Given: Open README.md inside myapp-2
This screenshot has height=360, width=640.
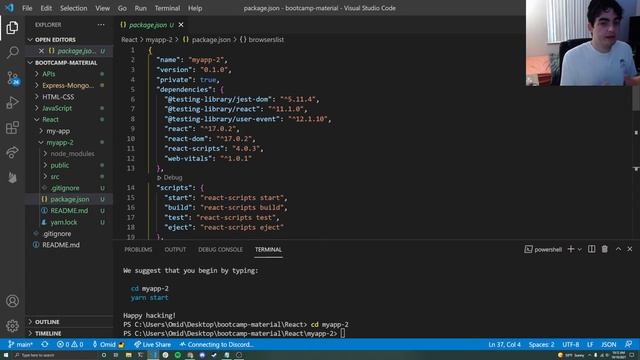Looking at the screenshot, I should [69, 211].
